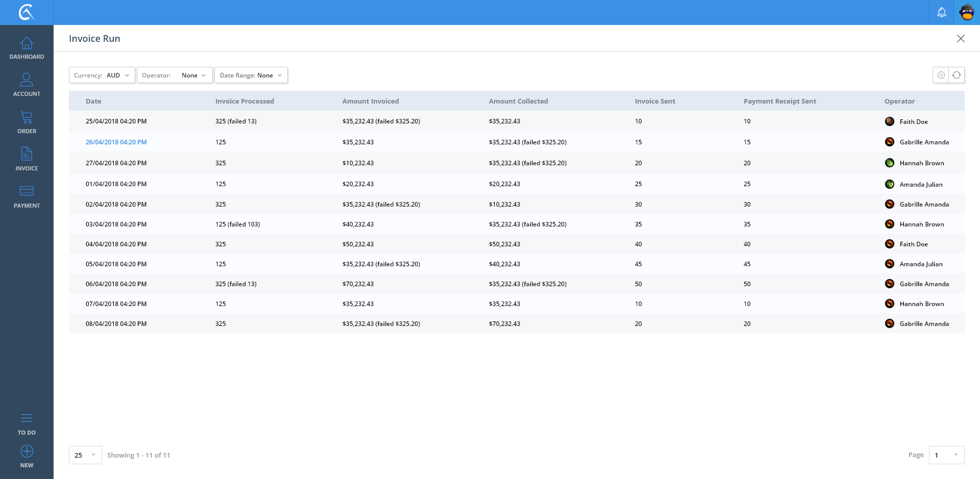This screenshot has height=479, width=980.
Task: Click Faith Doe's avatar in first row
Action: coord(890,121)
